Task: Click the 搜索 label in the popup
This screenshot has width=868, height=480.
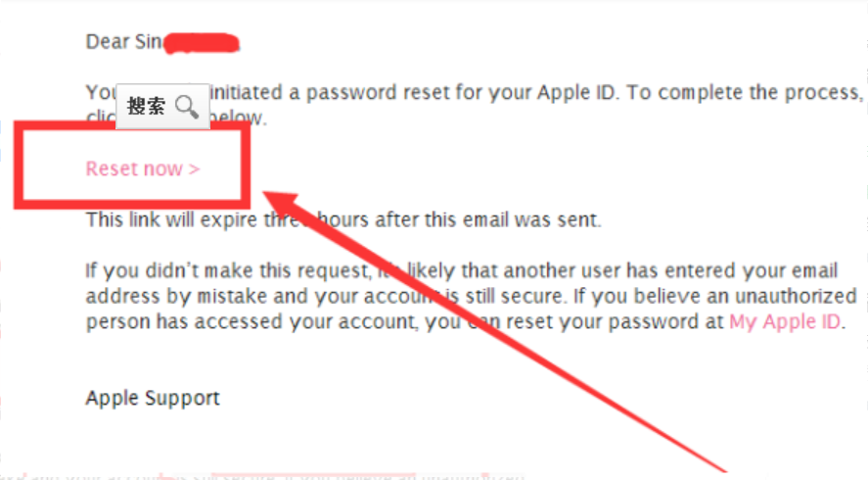Action: coord(147,107)
